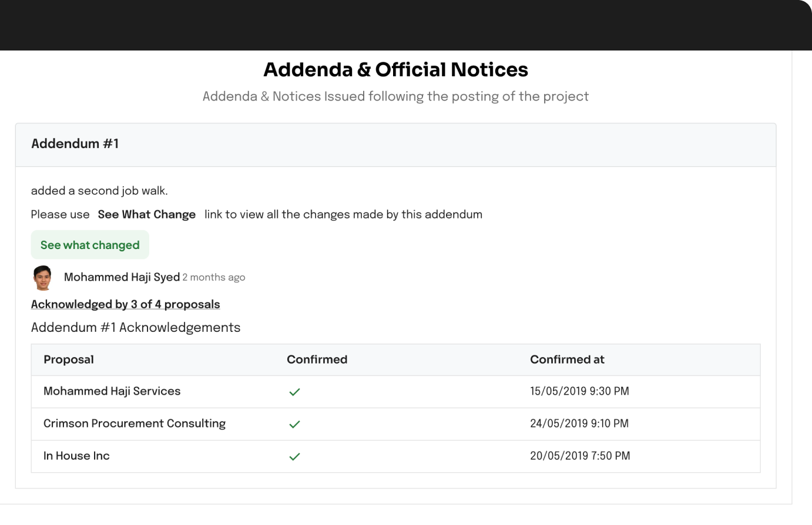Sort by the Confirmed column header
The height and width of the screenshot is (525, 812).
(x=317, y=359)
